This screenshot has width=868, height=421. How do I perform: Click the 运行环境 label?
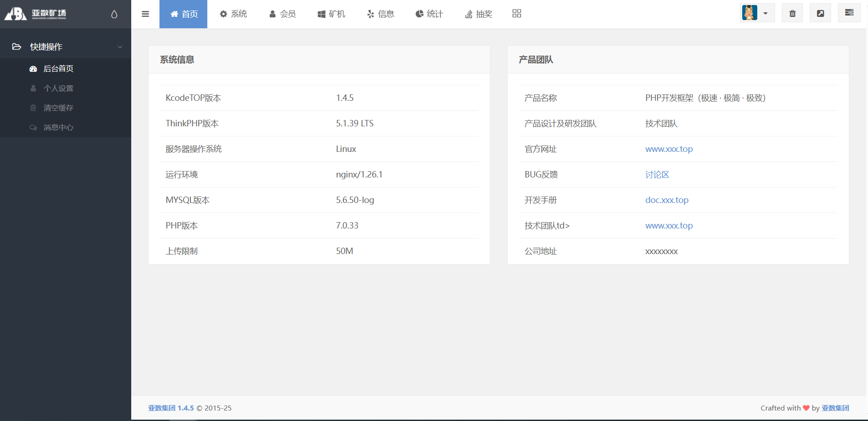(x=181, y=175)
